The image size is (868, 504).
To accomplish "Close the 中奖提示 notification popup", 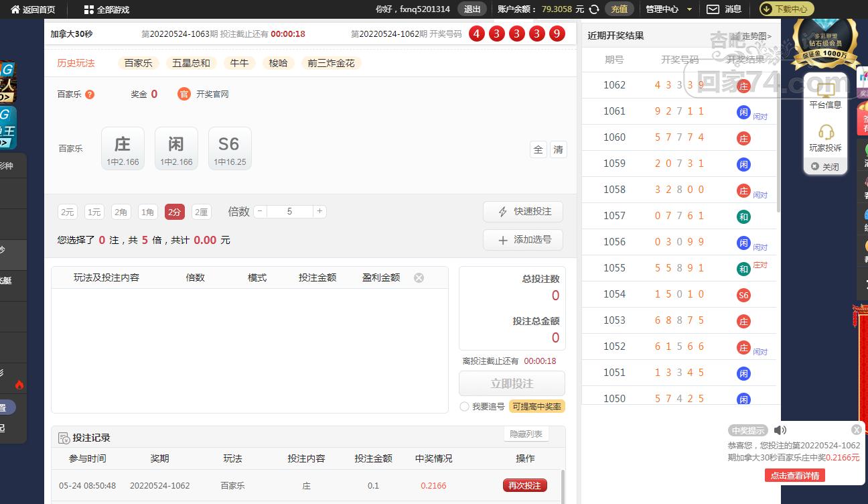I will pyautogui.click(x=856, y=430).
